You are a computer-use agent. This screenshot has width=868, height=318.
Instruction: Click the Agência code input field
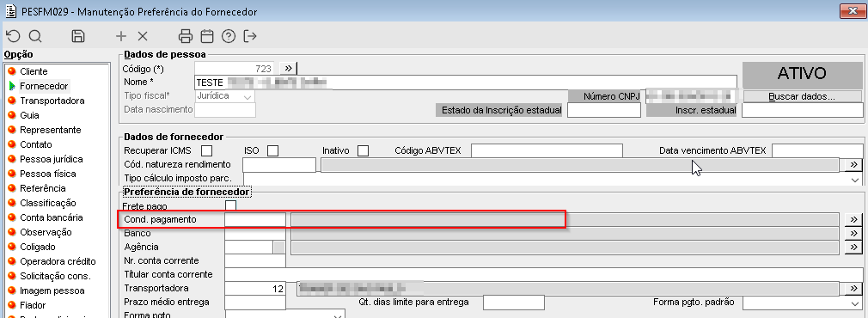pyautogui.click(x=249, y=247)
